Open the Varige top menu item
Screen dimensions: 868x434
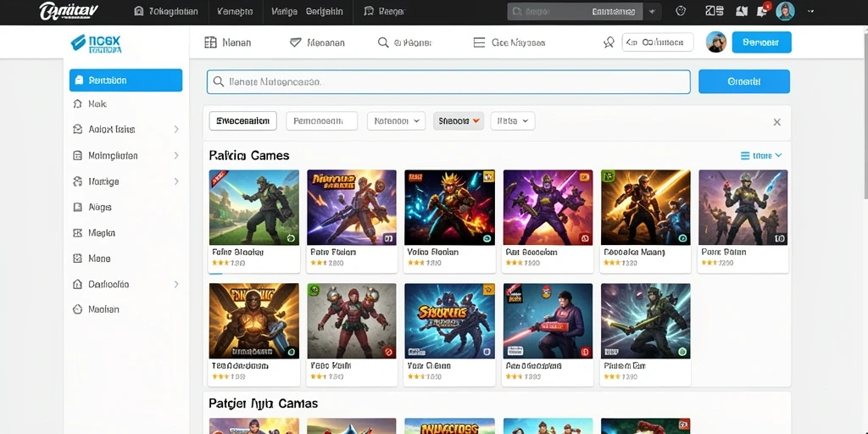pyautogui.click(x=285, y=11)
